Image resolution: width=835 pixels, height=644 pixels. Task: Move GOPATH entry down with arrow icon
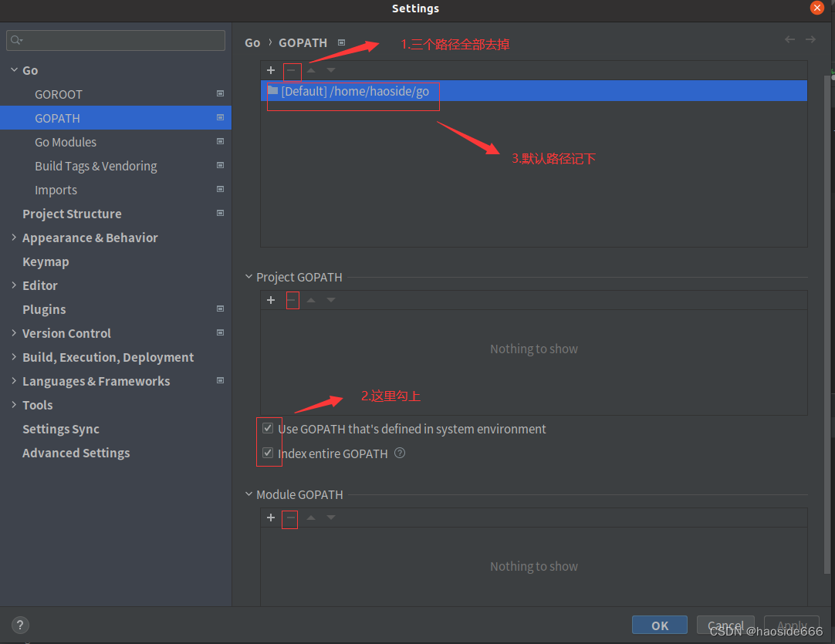click(x=330, y=70)
